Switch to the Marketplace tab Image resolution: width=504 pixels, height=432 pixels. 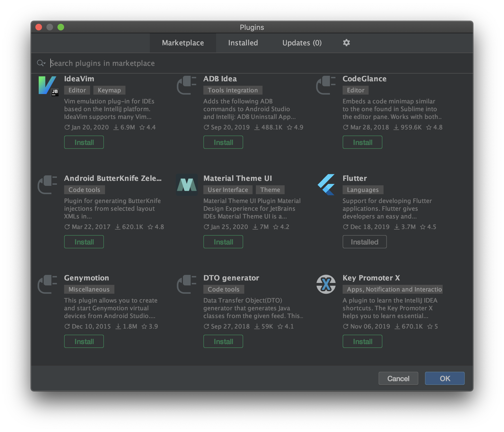(x=183, y=43)
